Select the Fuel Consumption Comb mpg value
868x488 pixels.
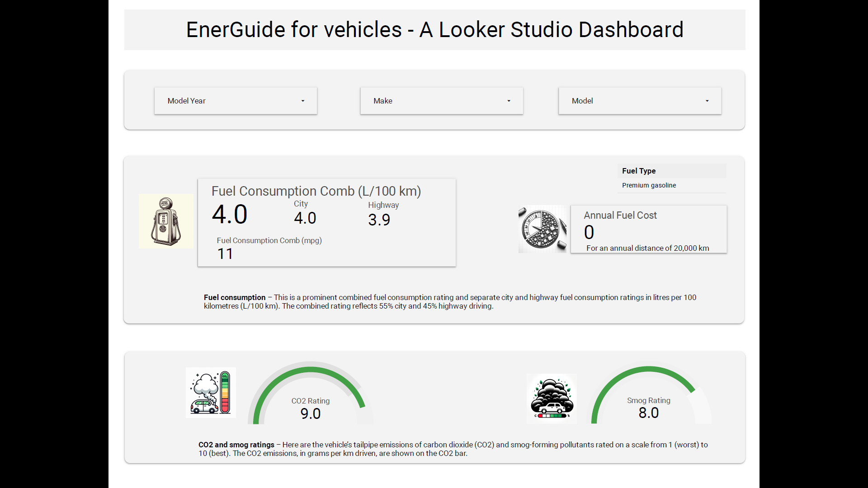point(225,253)
